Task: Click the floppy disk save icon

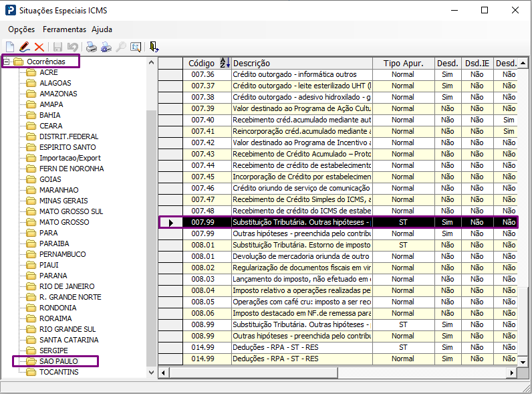Action: click(x=57, y=47)
